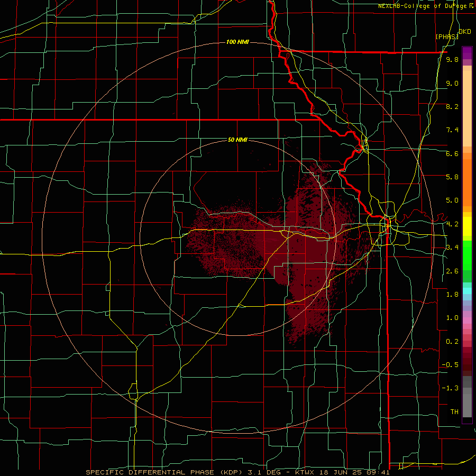Select the 6.6 value on the scale
Screen dimensions: 476x476
click(x=452, y=153)
